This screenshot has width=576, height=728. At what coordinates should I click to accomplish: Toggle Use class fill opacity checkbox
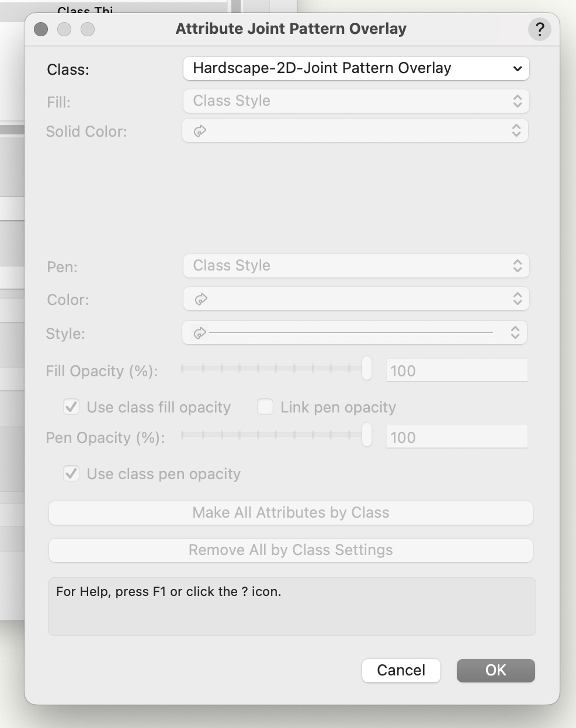(x=71, y=407)
